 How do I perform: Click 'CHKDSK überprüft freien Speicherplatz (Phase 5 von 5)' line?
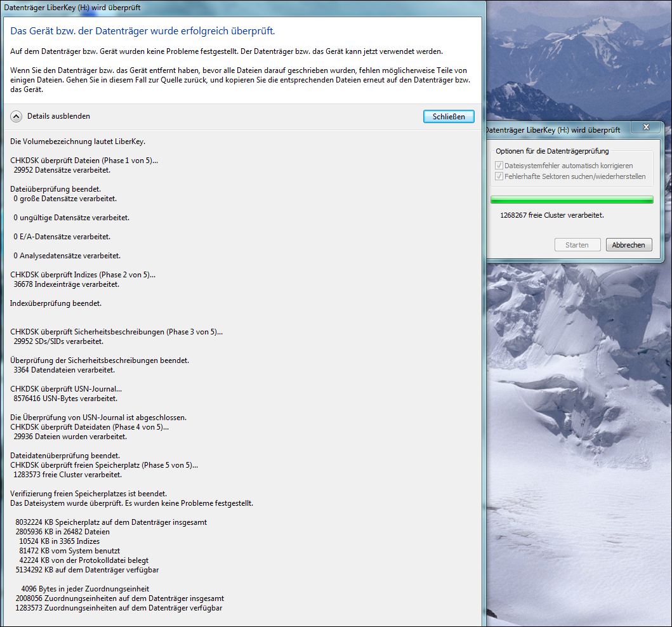[x=104, y=465]
